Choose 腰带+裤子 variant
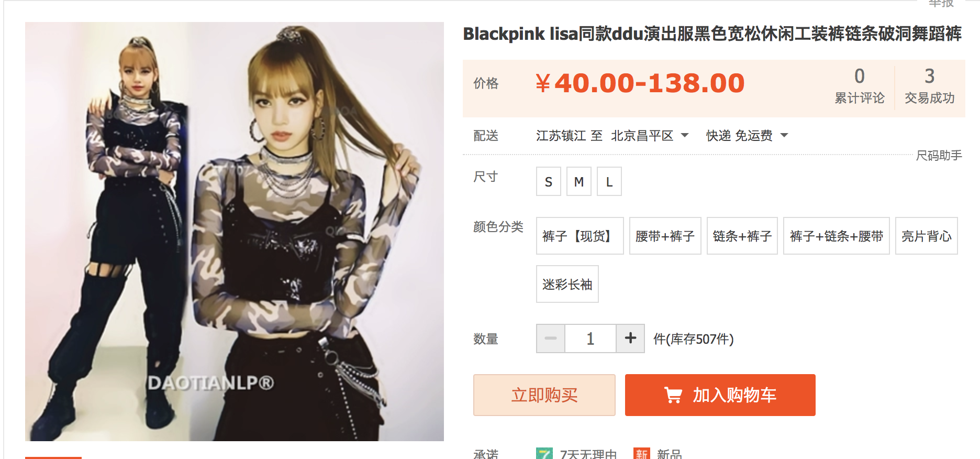The image size is (980, 459). [665, 236]
